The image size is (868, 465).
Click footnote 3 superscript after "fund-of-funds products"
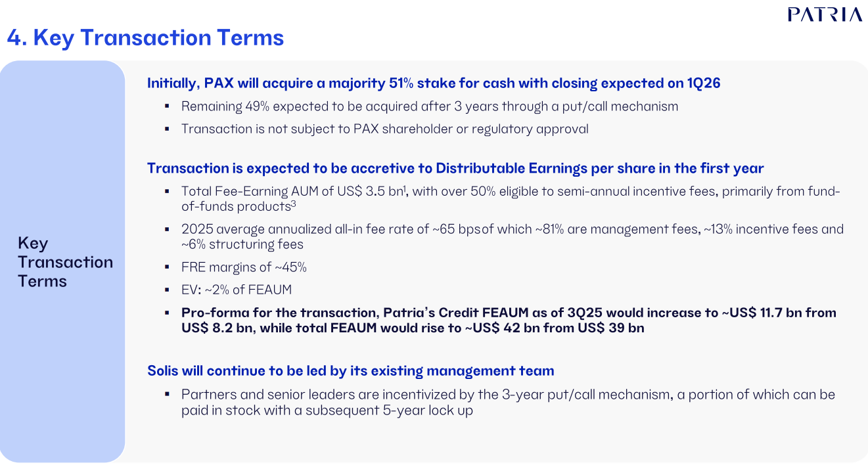[292, 203]
